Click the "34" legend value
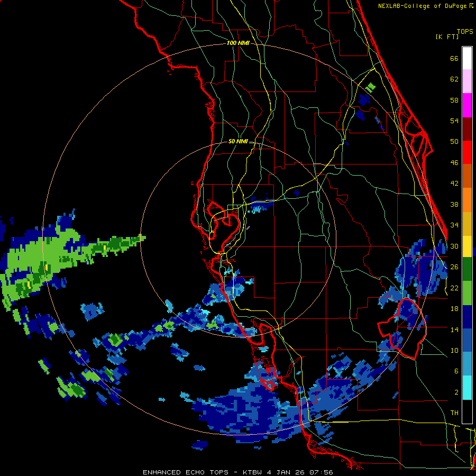This screenshot has height=476, width=476. (454, 225)
